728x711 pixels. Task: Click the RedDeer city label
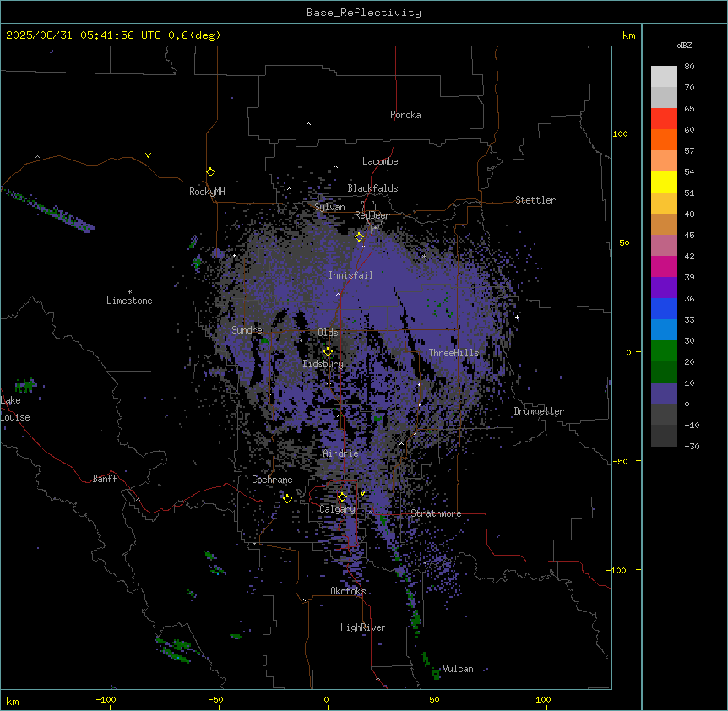point(372,215)
